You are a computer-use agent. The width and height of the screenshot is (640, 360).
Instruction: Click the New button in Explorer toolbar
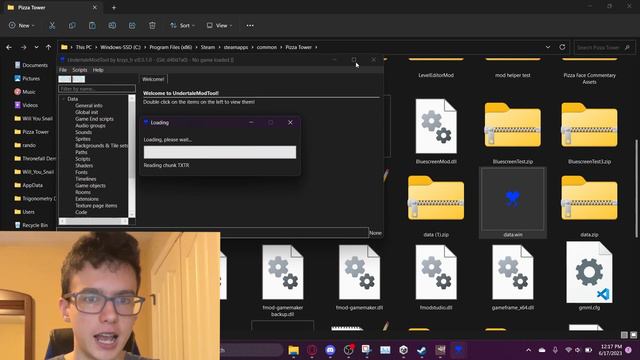point(22,25)
